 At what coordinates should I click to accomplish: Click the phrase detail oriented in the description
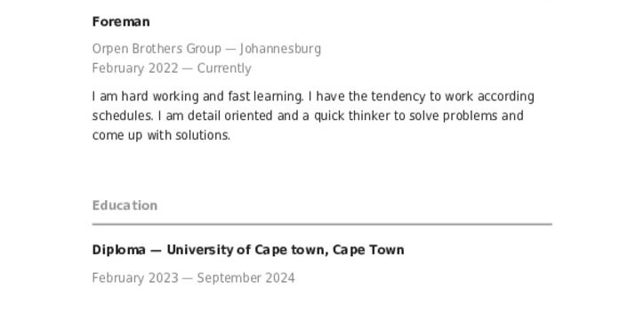230,116
